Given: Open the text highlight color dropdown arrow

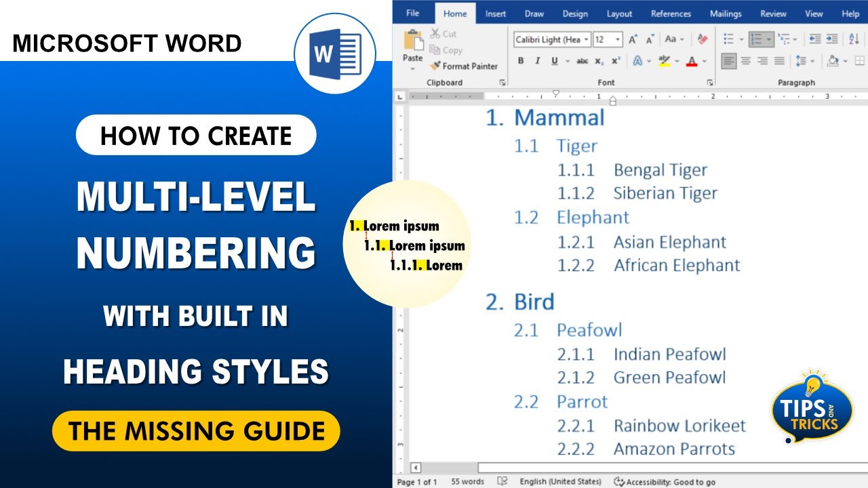Looking at the screenshot, I should 676,61.
